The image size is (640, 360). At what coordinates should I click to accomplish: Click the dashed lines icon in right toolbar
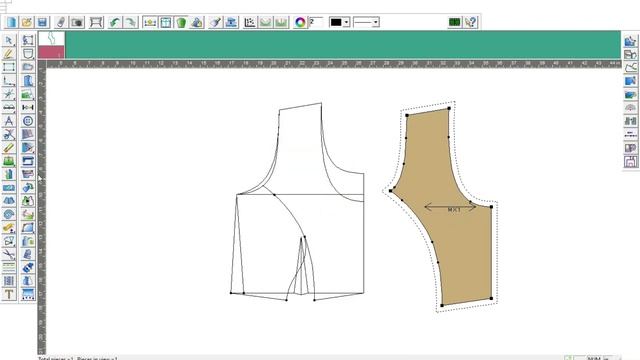631,135
